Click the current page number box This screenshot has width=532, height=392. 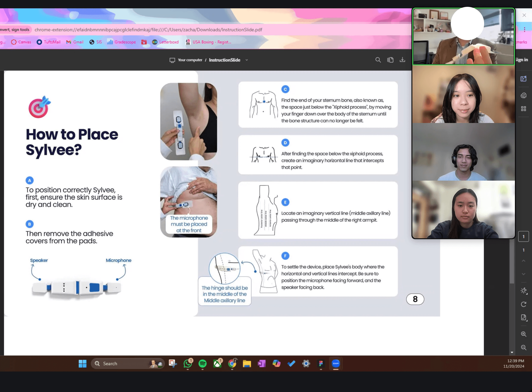click(x=523, y=237)
